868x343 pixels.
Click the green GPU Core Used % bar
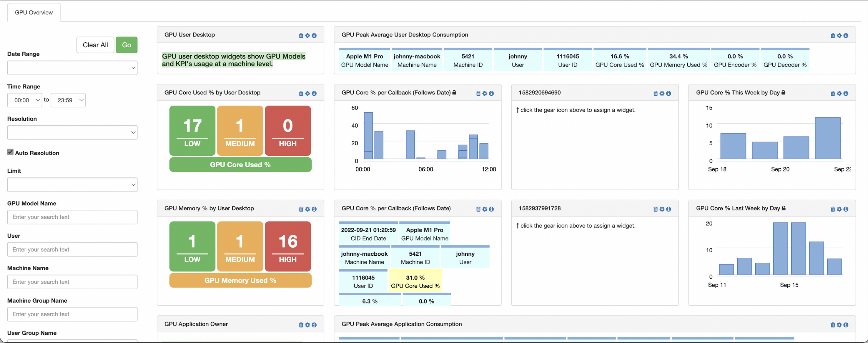tap(240, 165)
